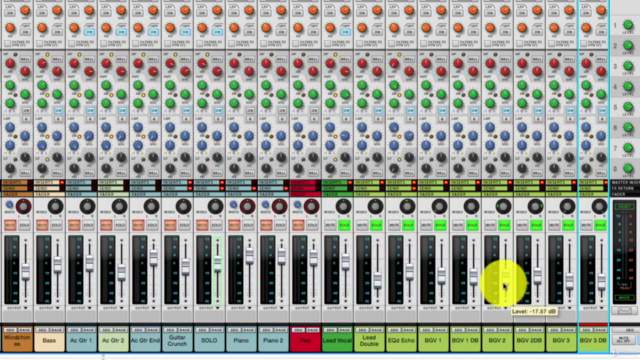The image size is (640, 360).
Task: Click the Windchimes LPF orange frequency knob
Action: 25,11
